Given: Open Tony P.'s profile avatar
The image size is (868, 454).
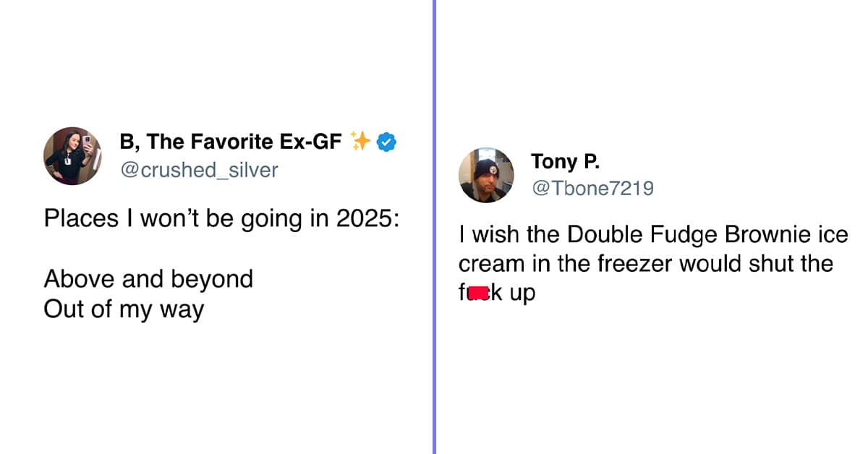Looking at the screenshot, I should tap(486, 175).
